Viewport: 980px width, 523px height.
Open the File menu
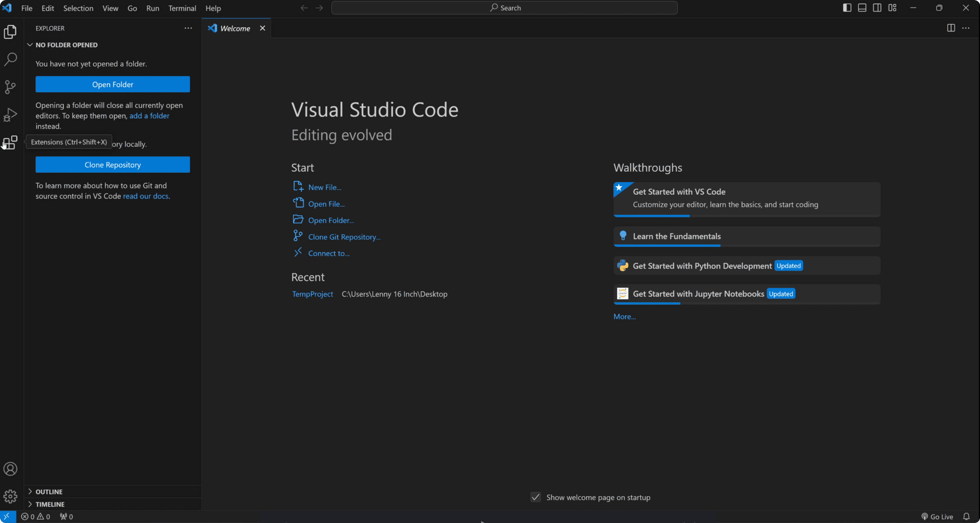[x=27, y=8]
